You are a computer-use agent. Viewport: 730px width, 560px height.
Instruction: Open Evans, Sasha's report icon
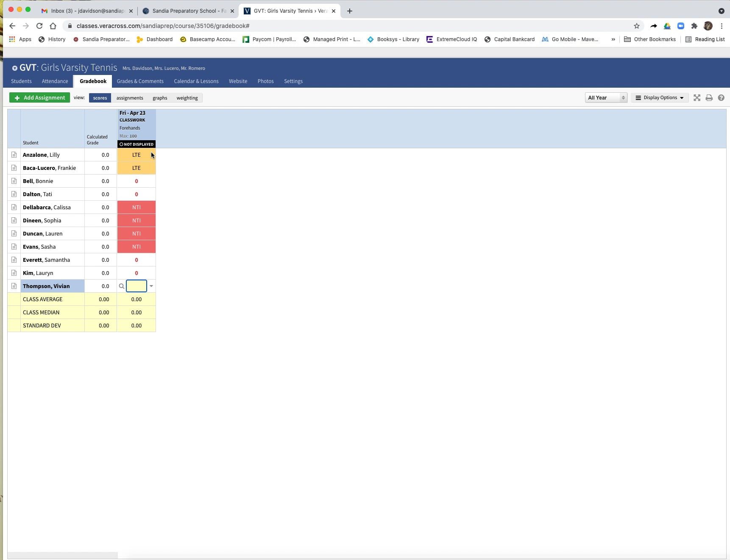click(14, 247)
